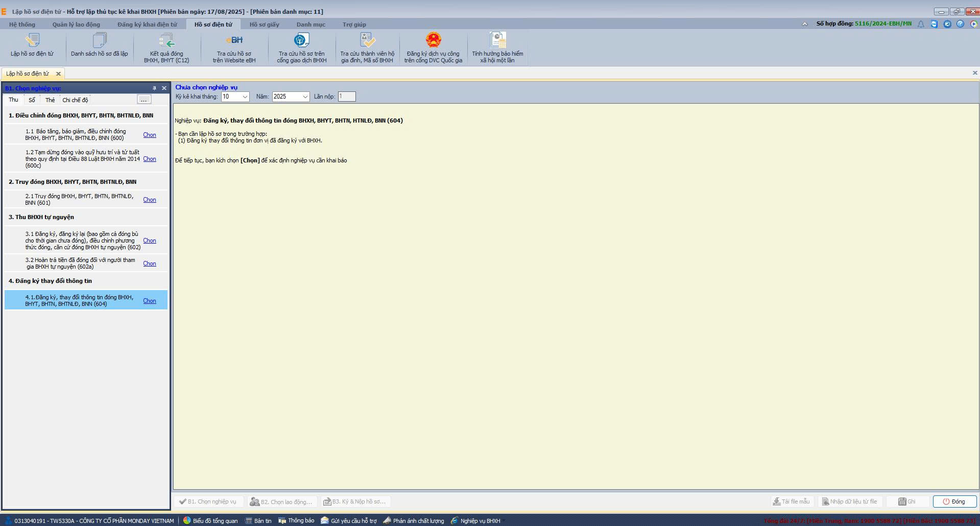Pin the B1. Chọn nghiệp vụ panel

[154, 88]
